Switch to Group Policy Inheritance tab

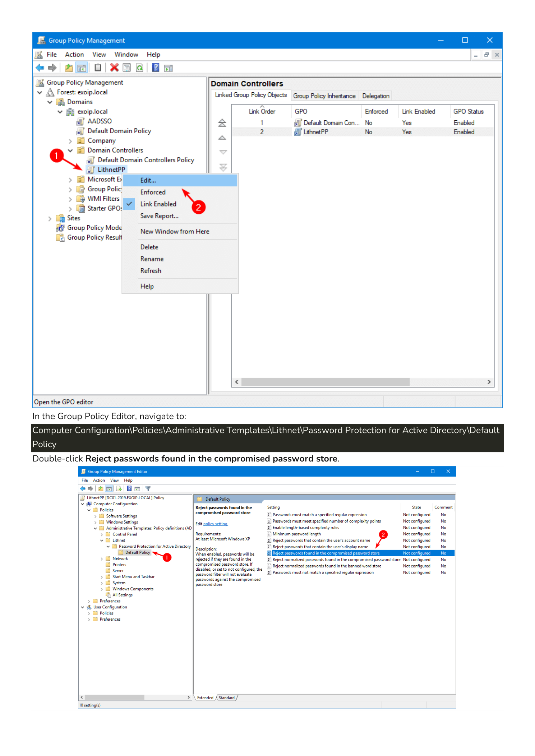pos(324,96)
